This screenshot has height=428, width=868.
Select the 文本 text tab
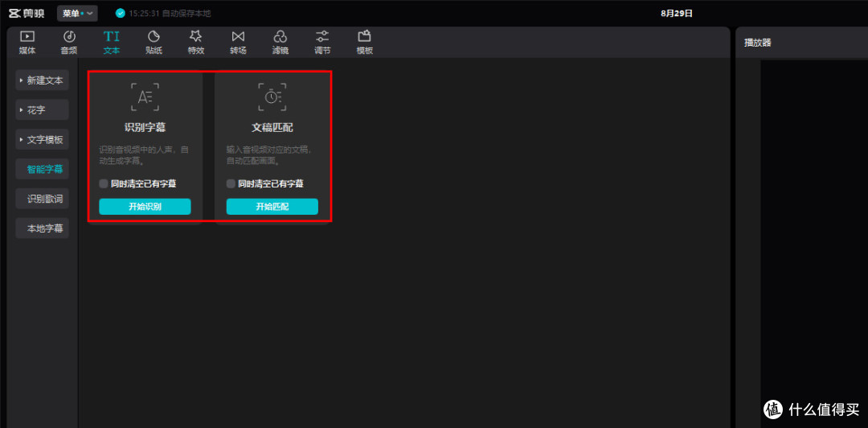coord(111,43)
